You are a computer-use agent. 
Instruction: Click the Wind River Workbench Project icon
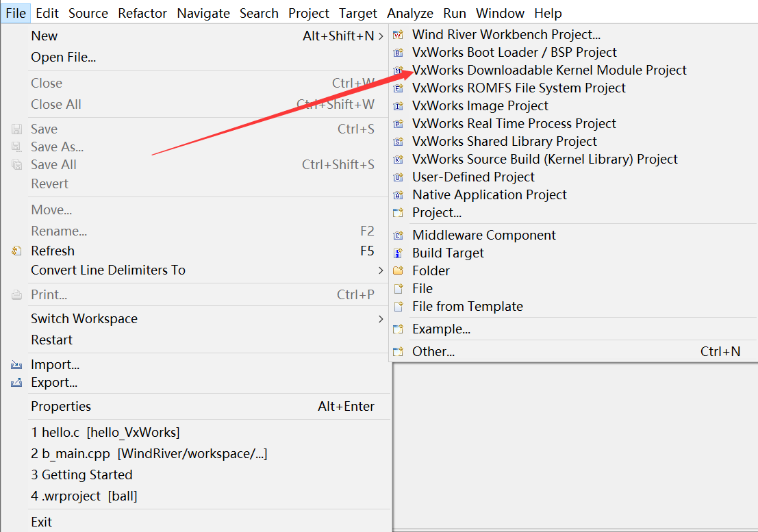pos(398,35)
